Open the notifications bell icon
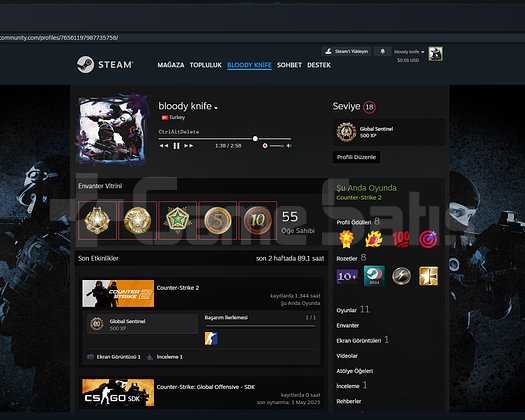The height and width of the screenshot is (420, 525). (x=382, y=51)
